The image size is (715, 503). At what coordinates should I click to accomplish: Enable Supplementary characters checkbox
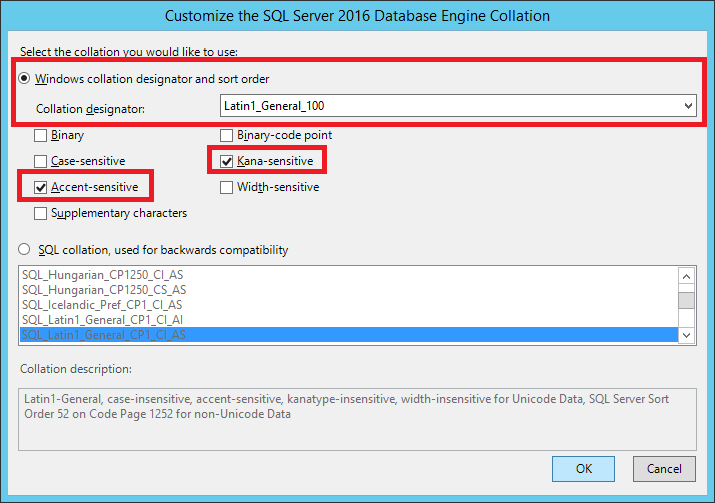[41, 213]
